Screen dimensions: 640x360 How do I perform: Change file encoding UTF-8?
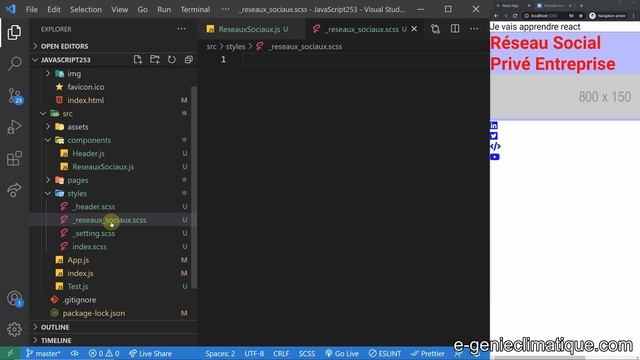254,353
